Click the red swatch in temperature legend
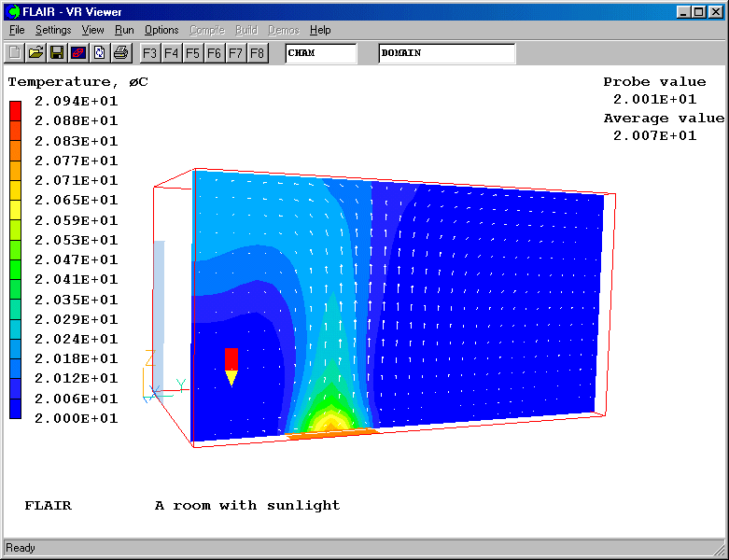 coord(15,110)
